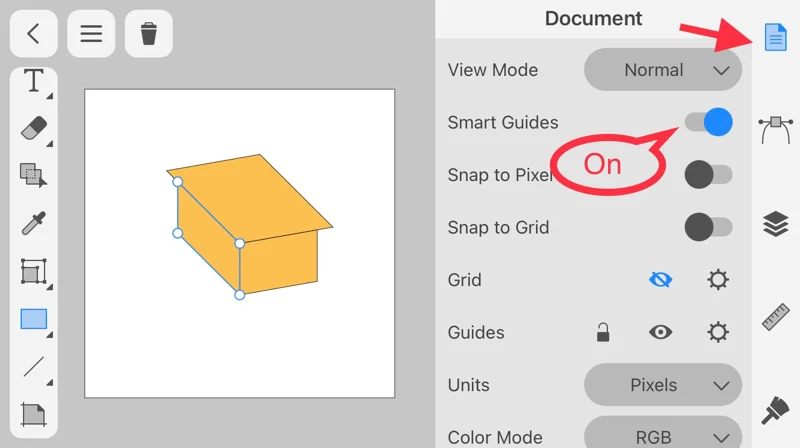Viewport: 800px width, 448px height.
Task: Select the Rectangle shape tool
Action: 34,319
